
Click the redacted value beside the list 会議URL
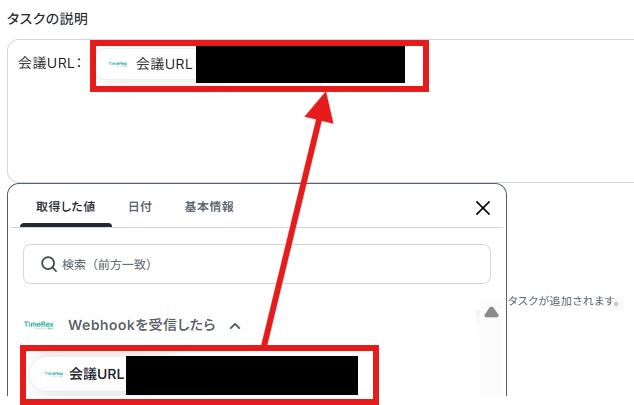242,375
